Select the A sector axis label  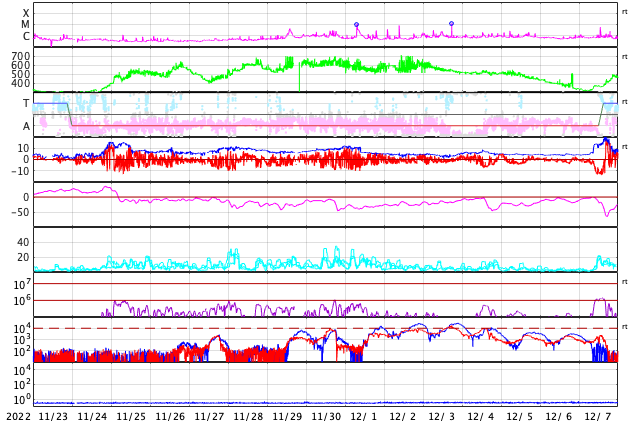pos(26,127)
